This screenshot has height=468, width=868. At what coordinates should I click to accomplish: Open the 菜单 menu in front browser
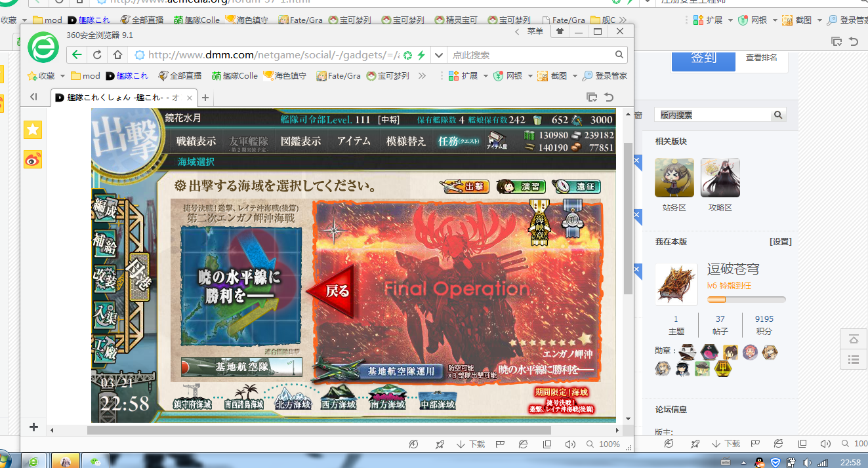pyautogui.click(x=535, y=31)
